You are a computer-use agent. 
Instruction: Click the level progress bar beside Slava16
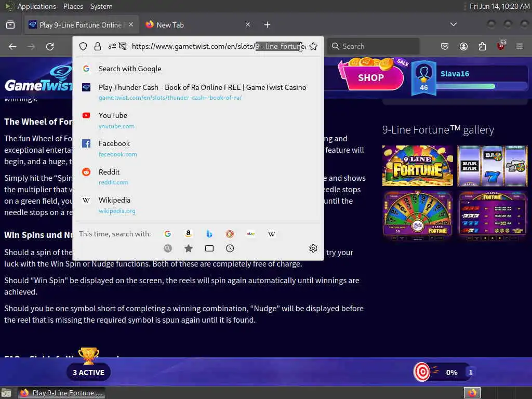click(483, 86)
